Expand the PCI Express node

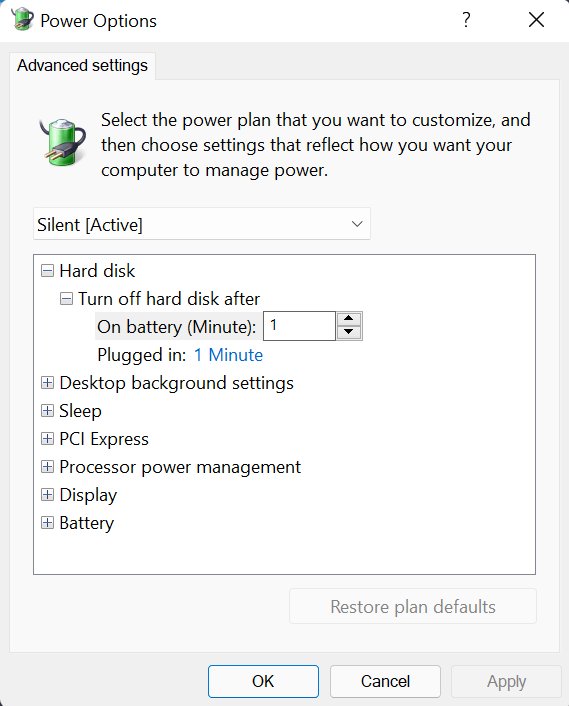click(47, 439)
